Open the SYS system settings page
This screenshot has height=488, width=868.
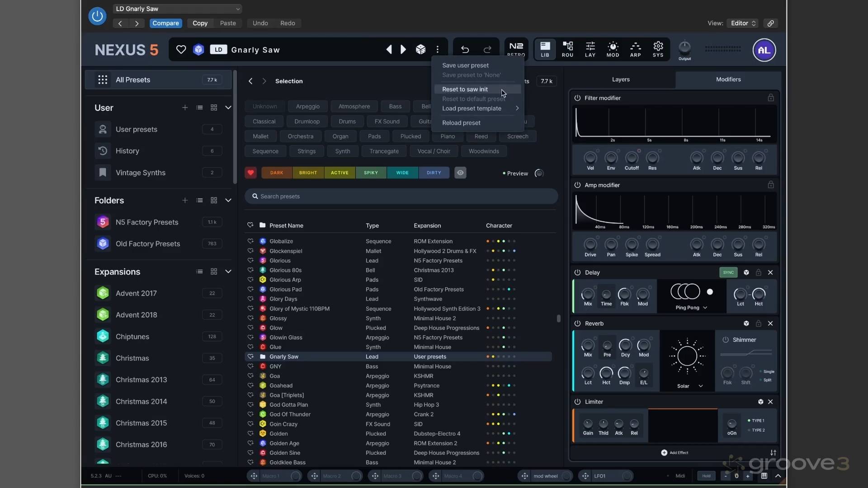tap(658, 49)
